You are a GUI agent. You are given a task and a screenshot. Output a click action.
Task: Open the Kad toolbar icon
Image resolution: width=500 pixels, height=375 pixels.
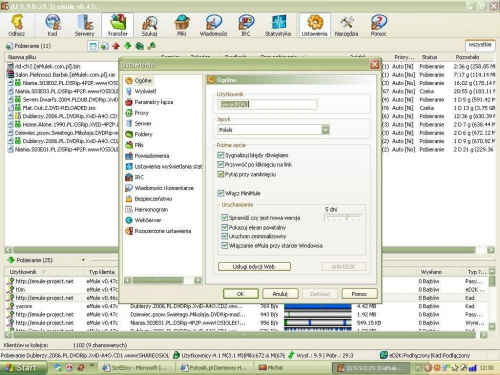(x=52, y=25)
